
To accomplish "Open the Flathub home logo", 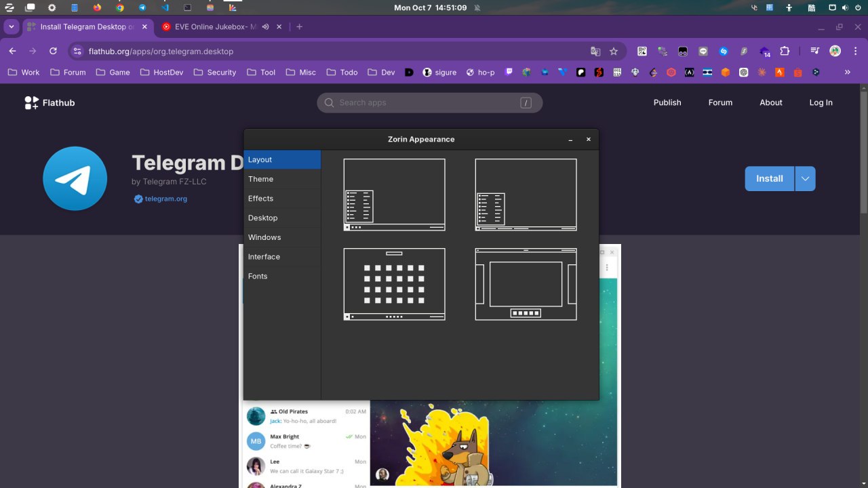I will [x=50, y=103].
